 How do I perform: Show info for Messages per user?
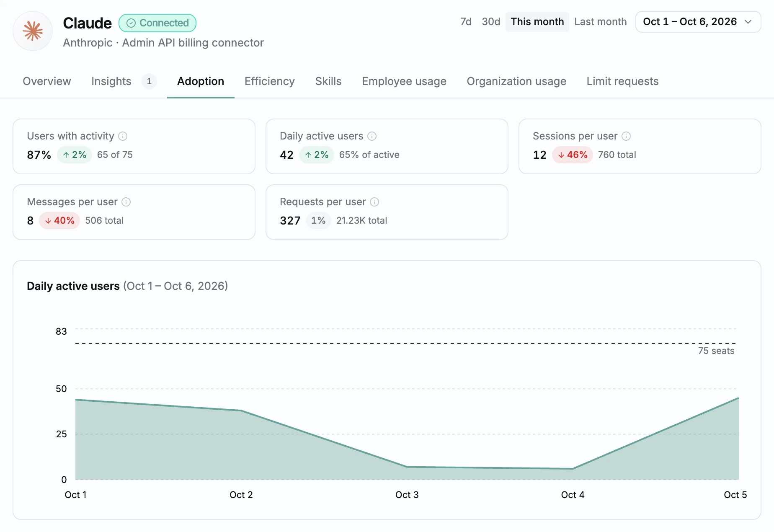click(126, 202)
